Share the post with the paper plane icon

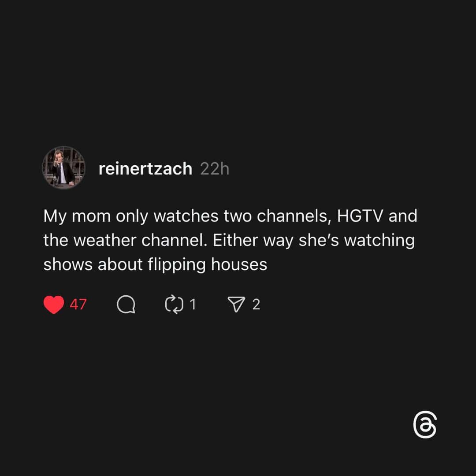pyautogui.click(x=236, y=304)
